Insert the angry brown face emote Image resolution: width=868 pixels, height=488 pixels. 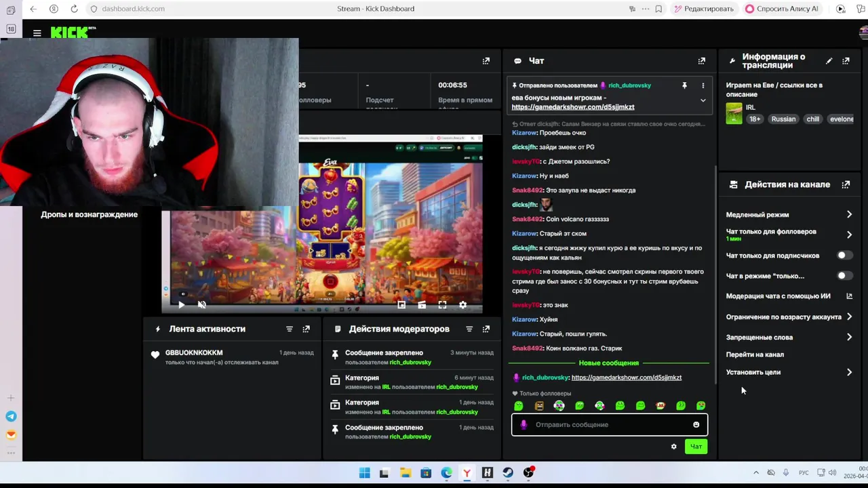pos(539,406)
